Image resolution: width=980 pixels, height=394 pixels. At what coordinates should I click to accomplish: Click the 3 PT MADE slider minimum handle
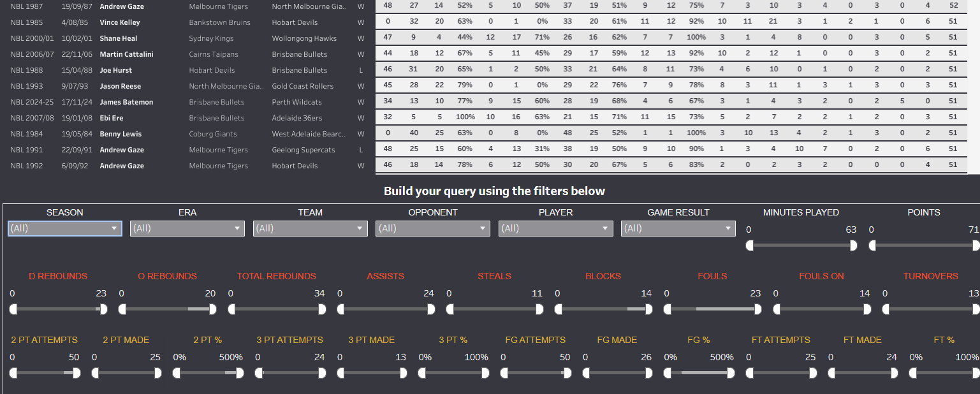click(341, 373)
